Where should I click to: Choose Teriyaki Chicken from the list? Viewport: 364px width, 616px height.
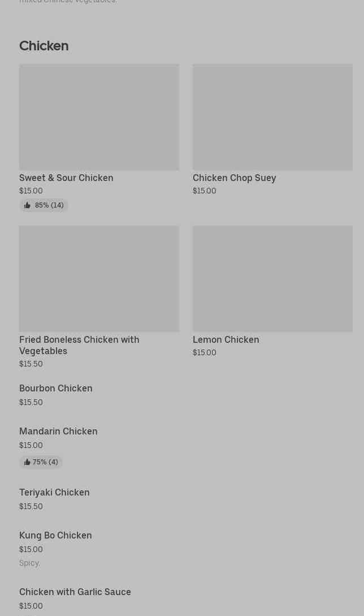click(x=54, y=492)
